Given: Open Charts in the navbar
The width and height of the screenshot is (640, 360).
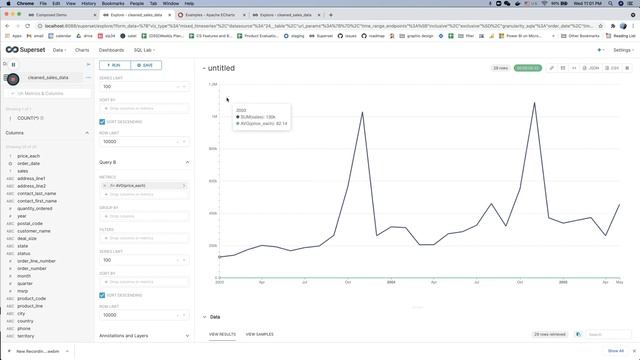Looking at the screenshot, I should [x=82, y=50].
